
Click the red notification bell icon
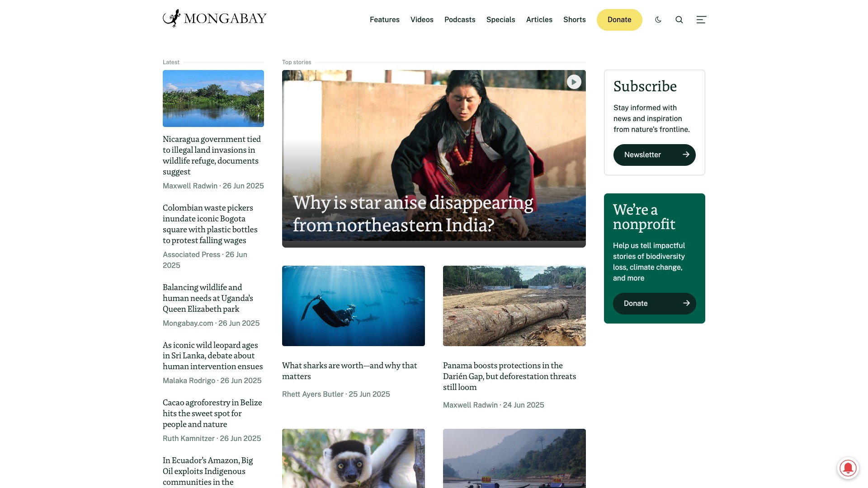848,468
